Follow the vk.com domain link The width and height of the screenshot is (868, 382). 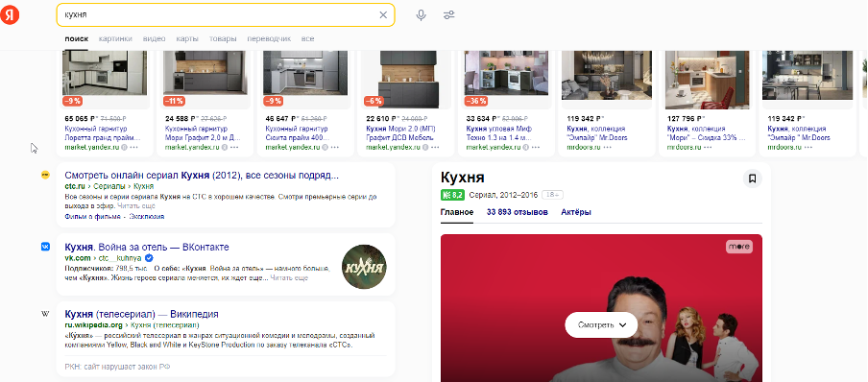pos(78,258)
